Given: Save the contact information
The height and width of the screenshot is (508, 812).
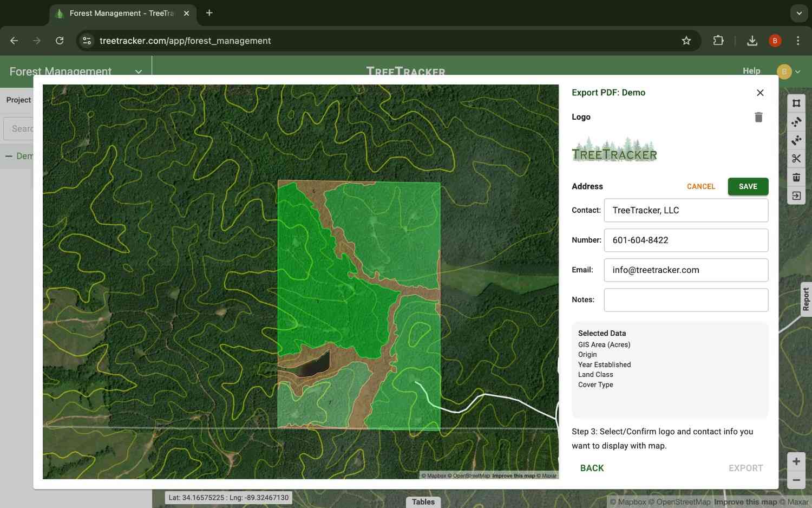Looking at the screenshot, I should 748,186.
